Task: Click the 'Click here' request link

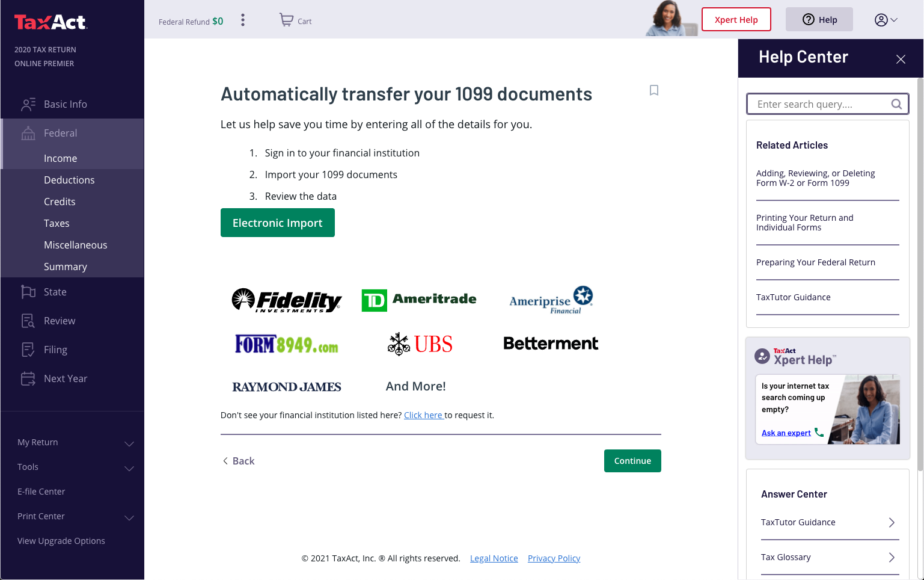Action: [x=423, y=415]
